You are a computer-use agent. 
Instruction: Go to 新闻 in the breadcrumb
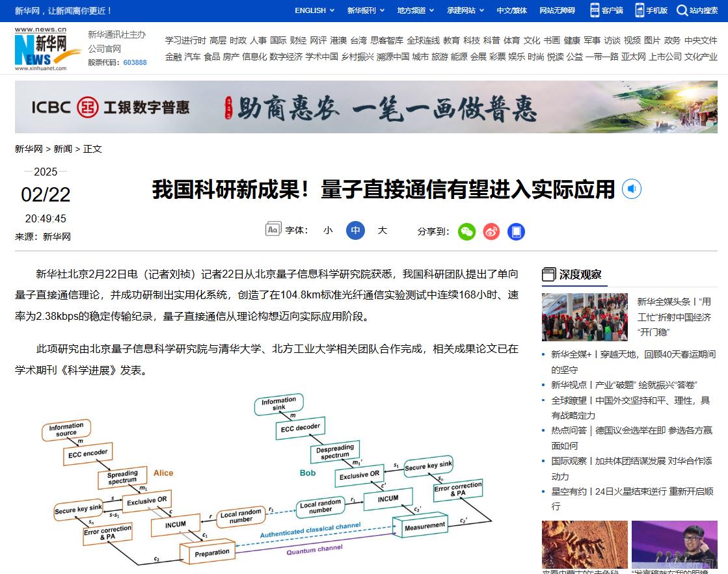pyautogui.click(x=63, y=149)
